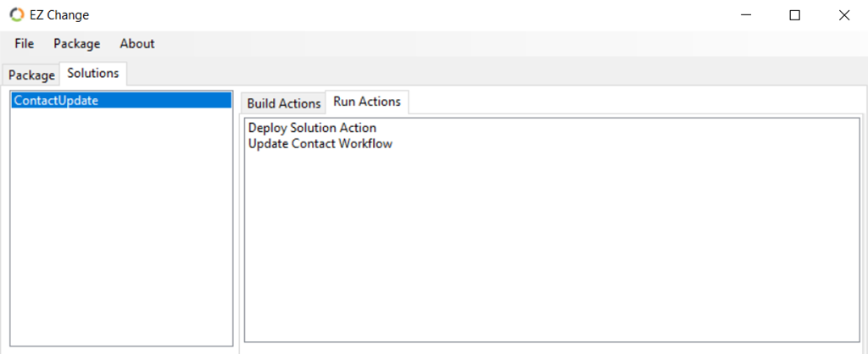Click blank strip right of Run Actions tab
The width and height of the screenshot is (868, 354).
click(x=636, y=102)
